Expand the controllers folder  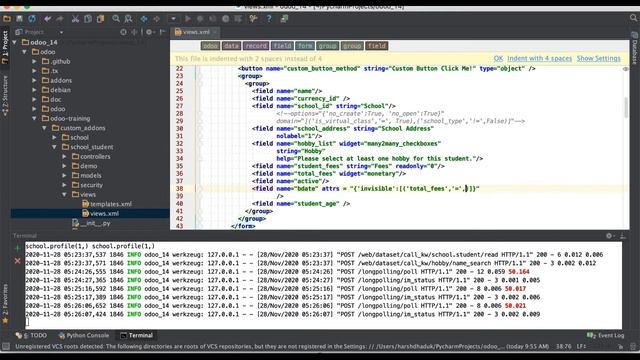[x=64, y=156]
